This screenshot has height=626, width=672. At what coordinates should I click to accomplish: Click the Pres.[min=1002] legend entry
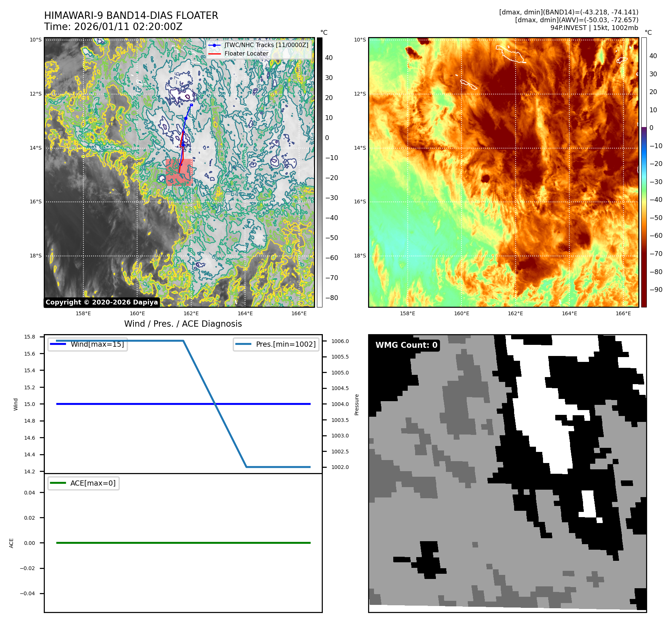[276, 344]
